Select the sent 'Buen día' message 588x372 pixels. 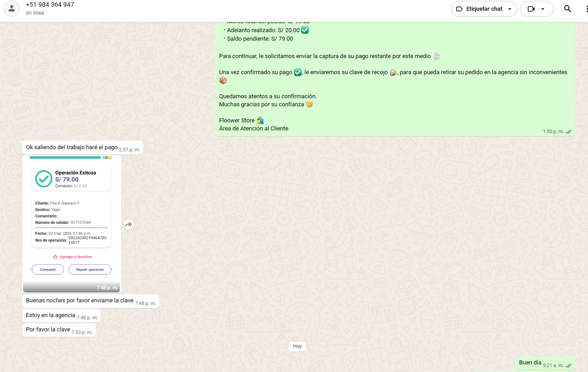pyautogui.click(x=530, y=363)
